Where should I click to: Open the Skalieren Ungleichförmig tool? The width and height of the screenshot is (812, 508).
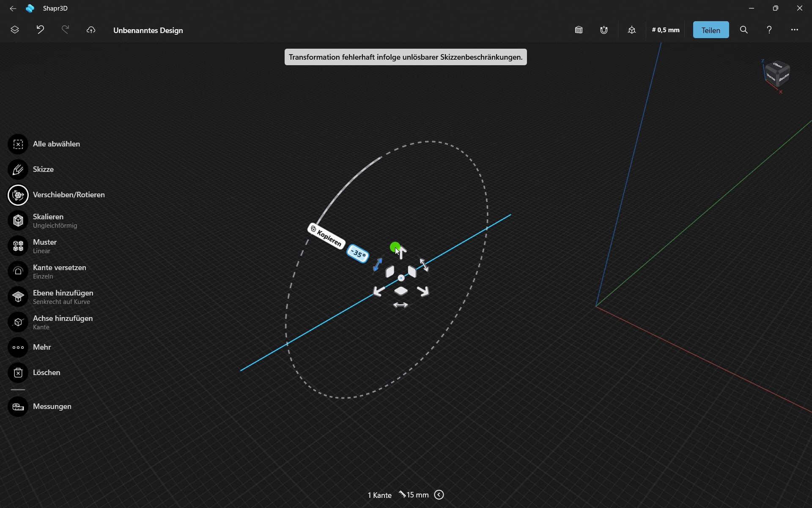[18, 221]
